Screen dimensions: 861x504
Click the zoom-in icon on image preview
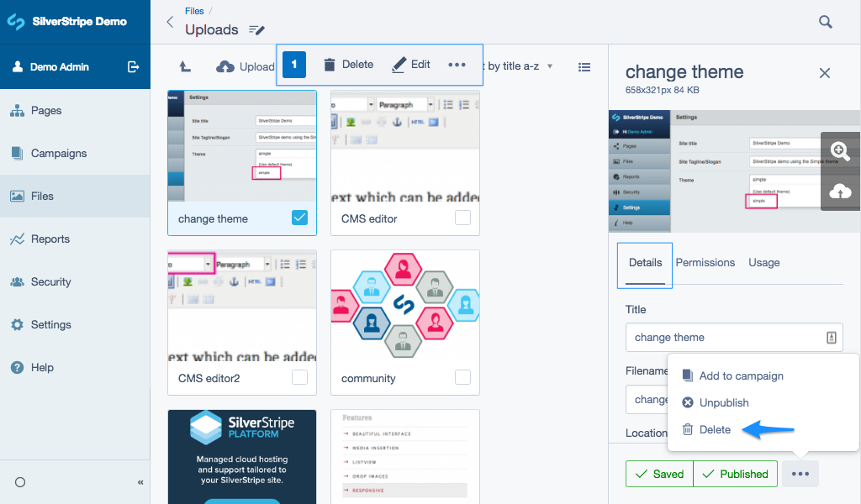[x=840, y=151]
